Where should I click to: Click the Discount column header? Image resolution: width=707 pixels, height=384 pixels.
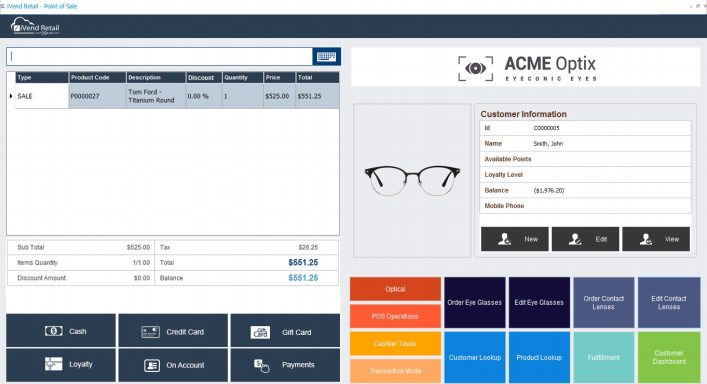(x=204, y=78)
